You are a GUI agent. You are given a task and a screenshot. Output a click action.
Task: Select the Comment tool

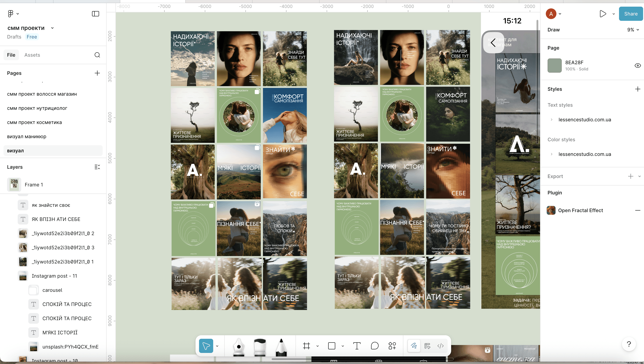(x=374, y=346)
